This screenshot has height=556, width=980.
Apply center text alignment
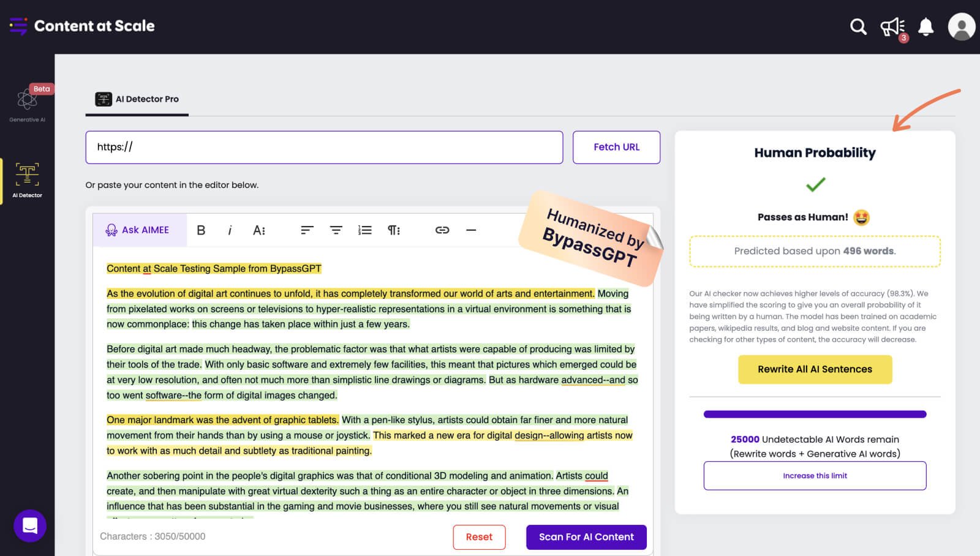pyautogui.click(x=336, y=230)
